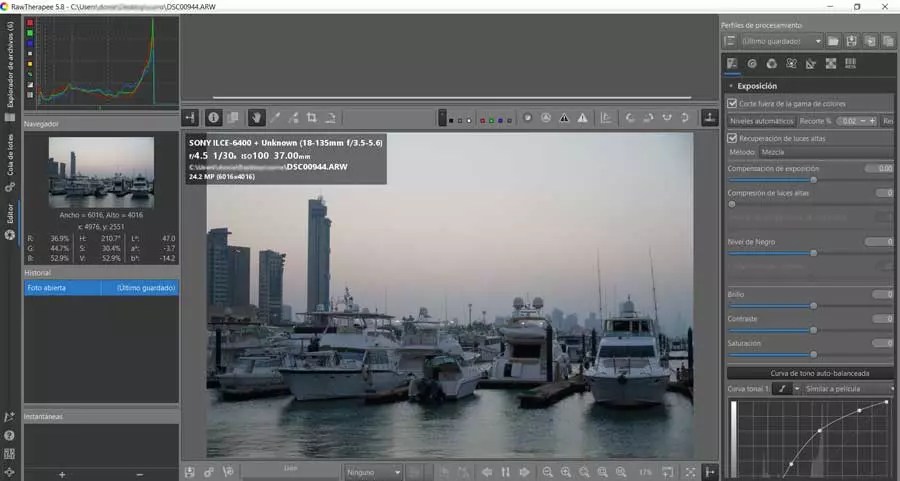Toggle the green channel preview
Screen dimensions: 900x481
pos(491,121)
